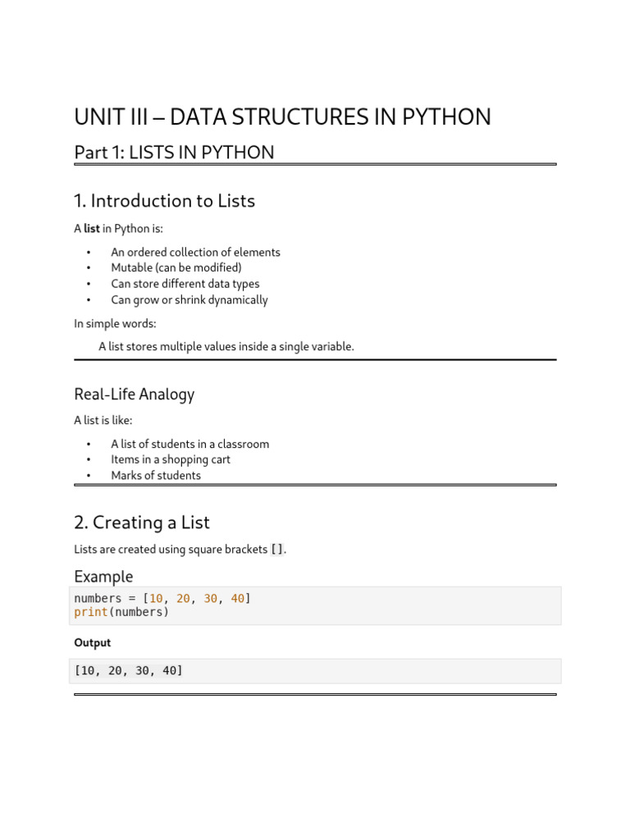Click the "print(numbers)" code line
This screenshot has width=630, height=840.
121,612
